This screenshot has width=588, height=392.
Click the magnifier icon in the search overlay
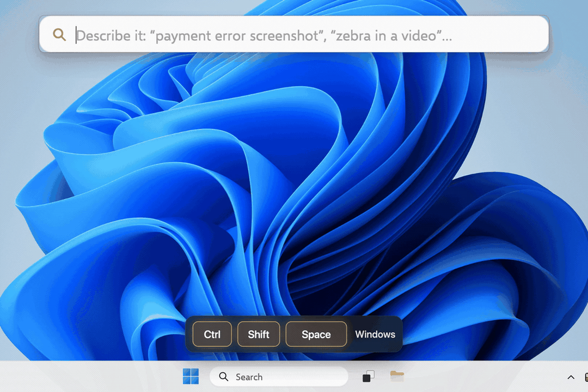click(59, 34)
